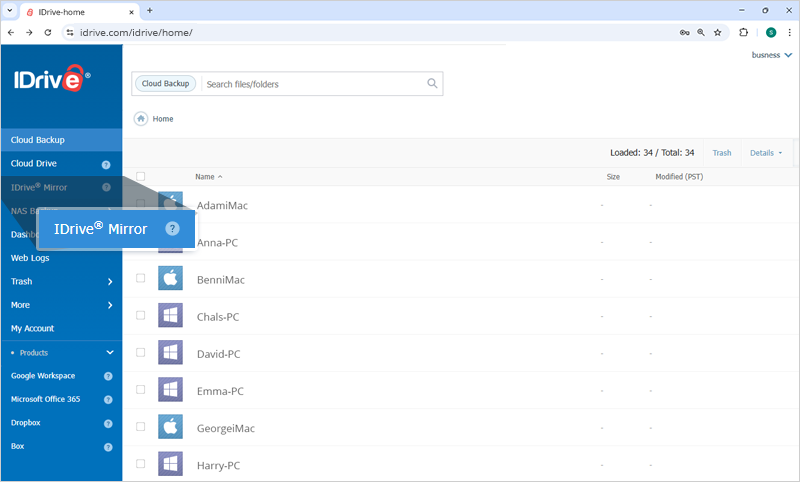
Task: Click the Home breadcrumb icon
Action: tap(141, 118)
